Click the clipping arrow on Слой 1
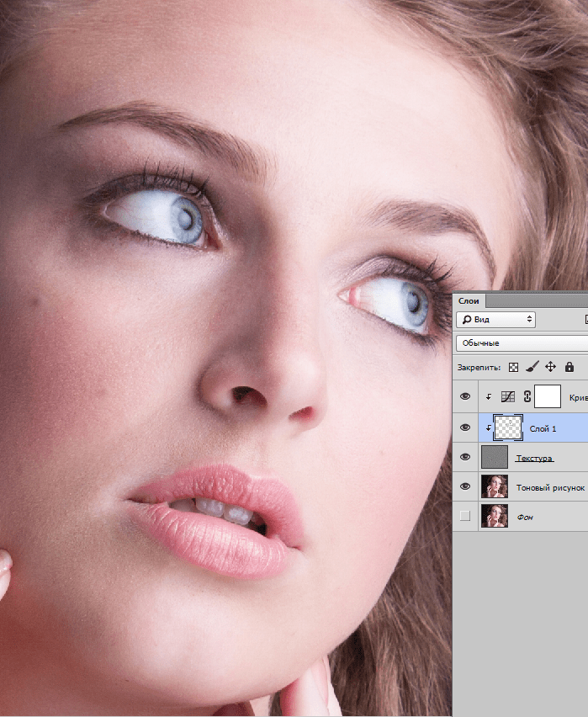 pos(489,428)
